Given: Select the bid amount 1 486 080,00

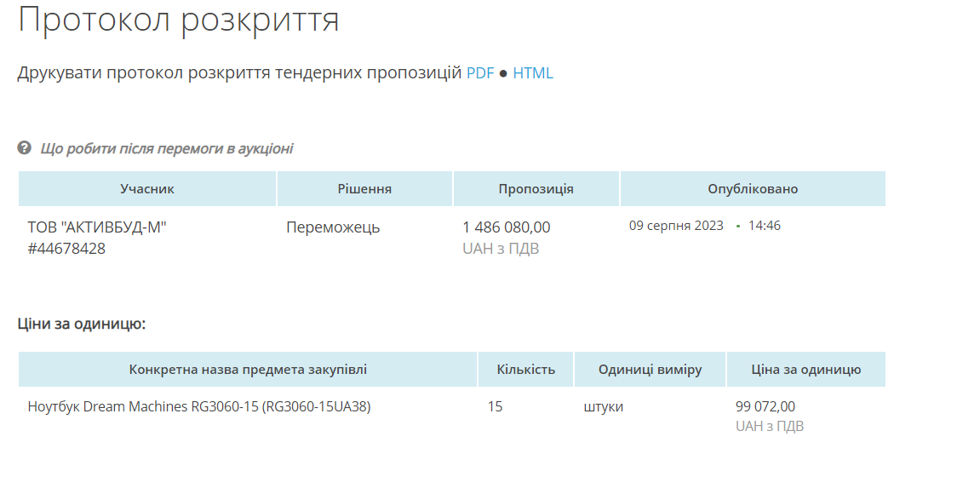Looking at the screenshot, I should tap(507, 227).
